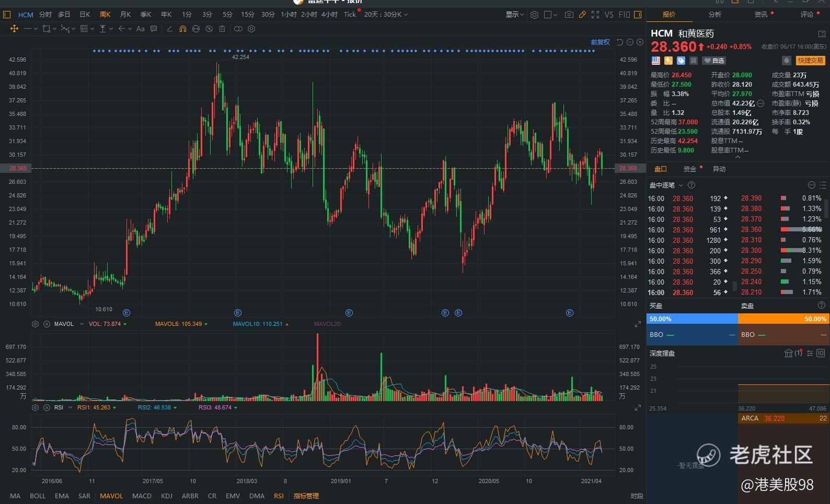Click the 时段 session button

tap(637, 496)
